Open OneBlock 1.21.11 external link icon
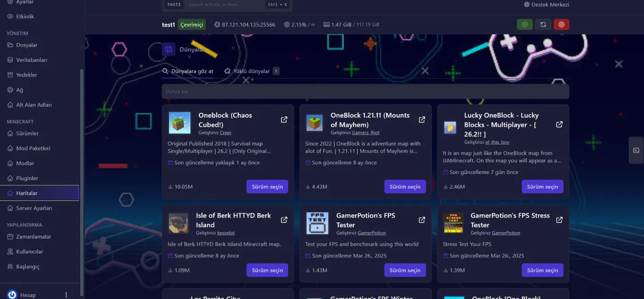644x299 pixels. coord(422,120)
